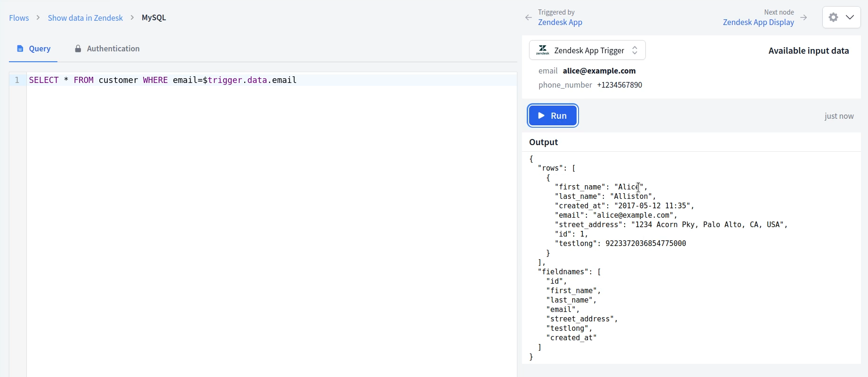This screenshot has height=377, width=868.
Task: Click the "created_at" 2017-05-12 output line
Action: pyautogui.click(x=625, y=206)
